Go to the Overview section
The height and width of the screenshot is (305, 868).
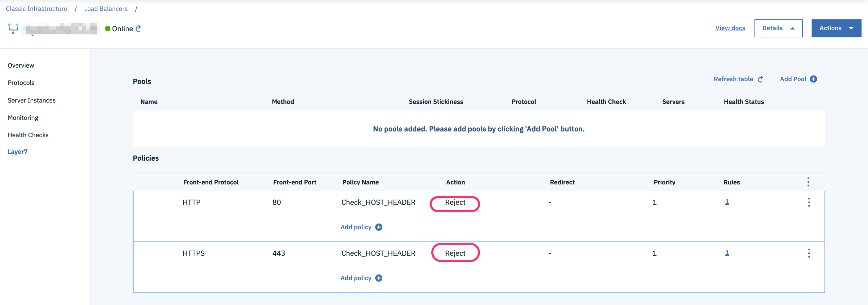tap(21, 66)
